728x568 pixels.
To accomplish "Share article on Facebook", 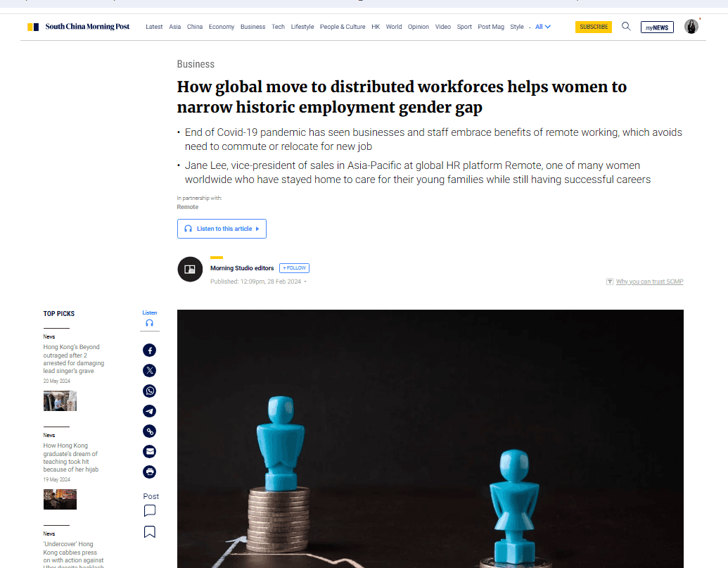I will point(150,351).
